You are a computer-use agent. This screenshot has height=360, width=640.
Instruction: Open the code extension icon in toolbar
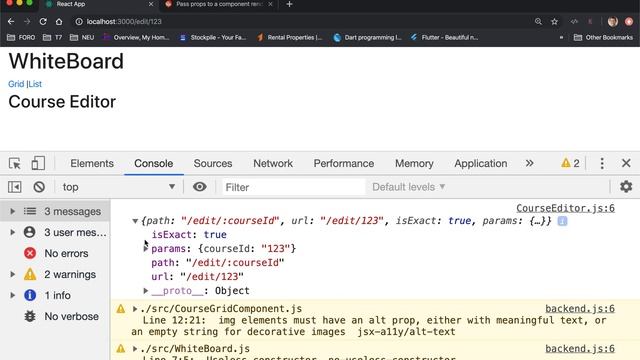tap(574, 21)
